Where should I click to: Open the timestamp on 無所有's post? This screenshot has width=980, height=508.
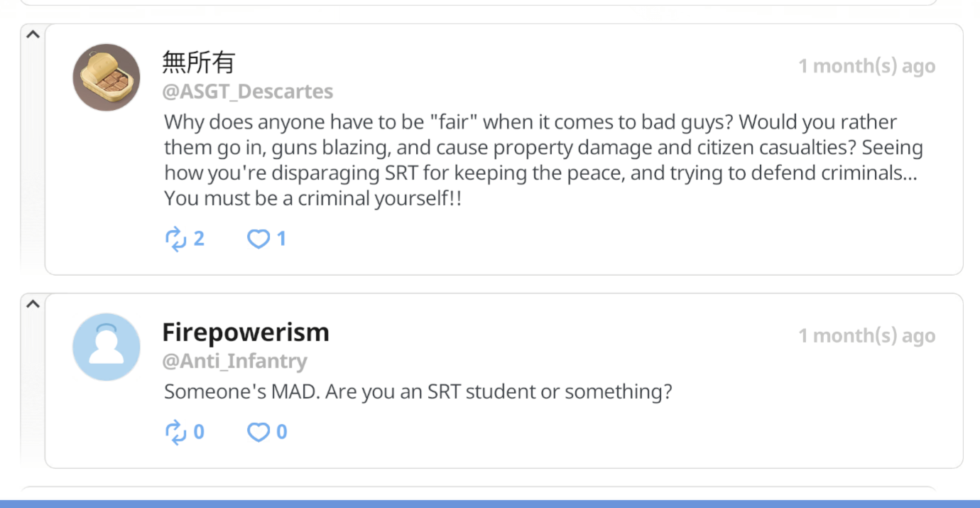pos(867,66)
